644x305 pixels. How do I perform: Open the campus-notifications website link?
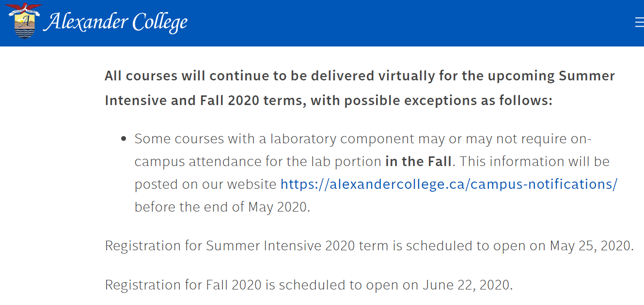click(x=449, y=184)
